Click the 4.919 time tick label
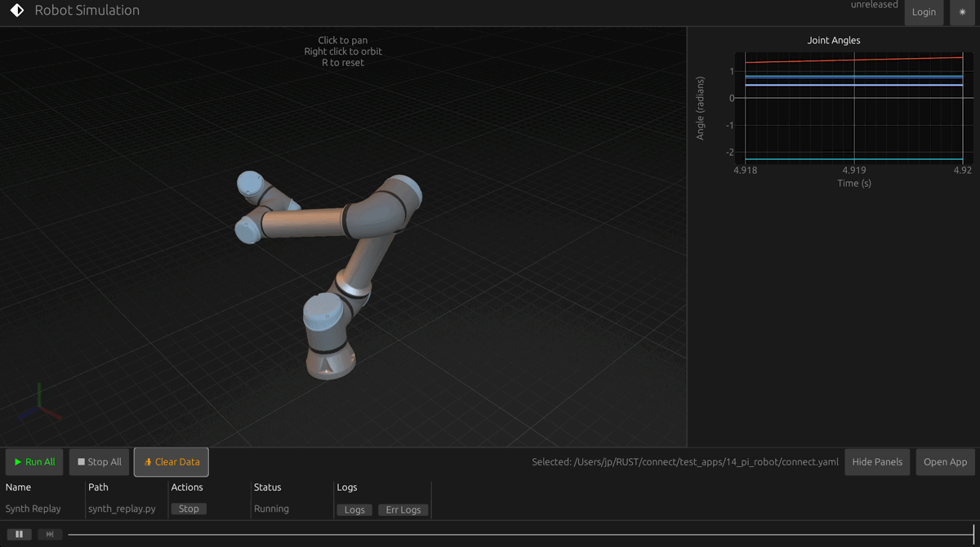The width and height of the screenshot is (980, 547). 854,171
